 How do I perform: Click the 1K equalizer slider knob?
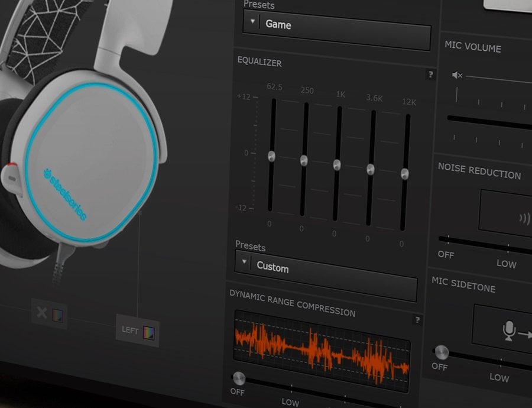click(x=337, y=165)
